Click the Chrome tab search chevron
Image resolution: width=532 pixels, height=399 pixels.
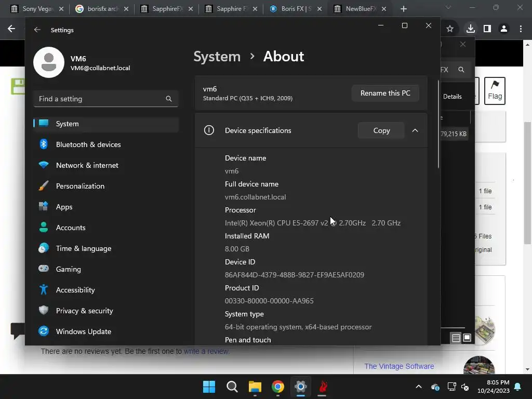[448, 7]
